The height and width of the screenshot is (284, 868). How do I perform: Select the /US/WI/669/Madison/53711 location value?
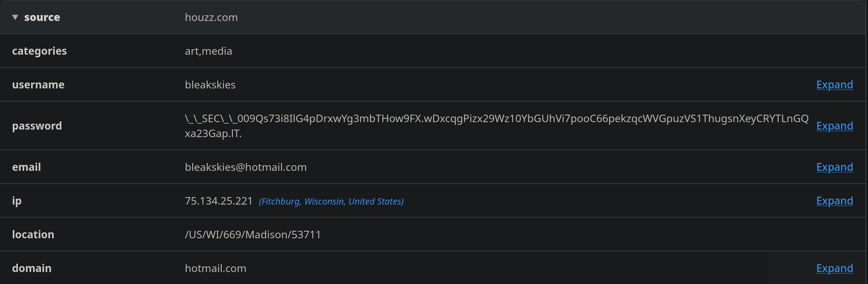pos(253,235)
